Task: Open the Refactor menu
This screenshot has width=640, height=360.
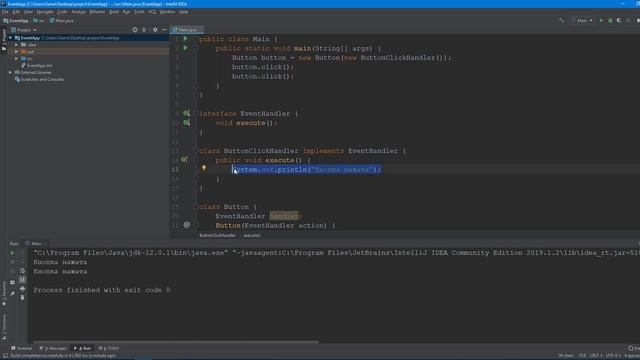Action: point(97,12)
